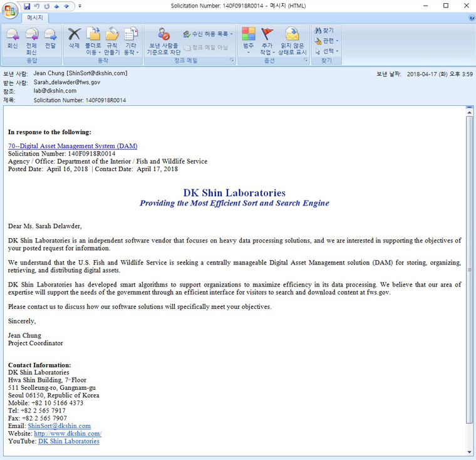Click Reply All (전체 회신) icon
The width and height of the screenshot is (476, 460).
[x=31, y=38]
